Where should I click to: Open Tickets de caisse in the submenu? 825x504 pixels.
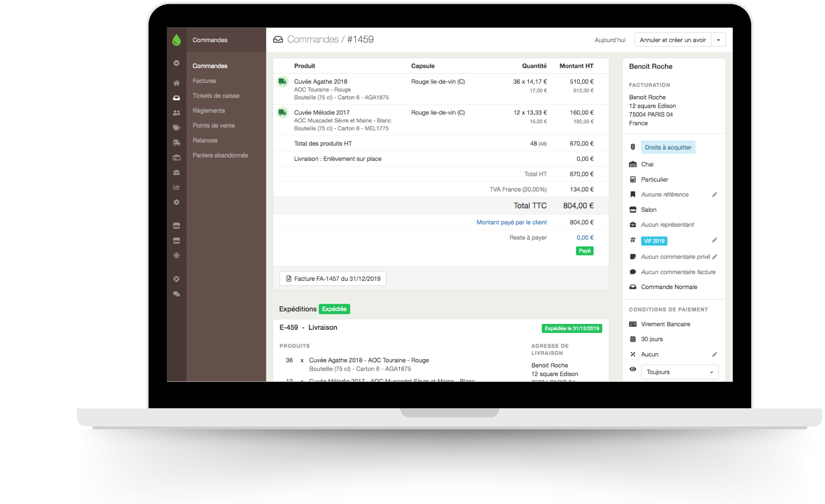(x=216, y=96)
